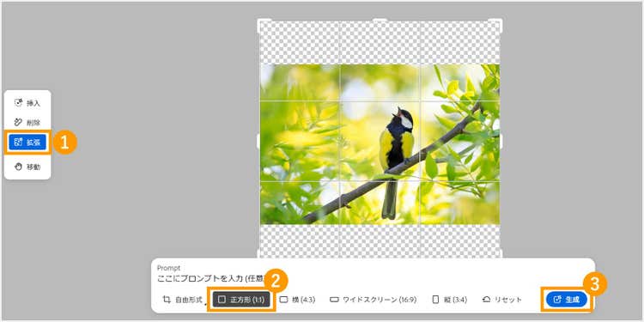The height and width of the screenshot is (322, 644).
Task: Click the top-right corner crop handle
Action: coord(499,21)
